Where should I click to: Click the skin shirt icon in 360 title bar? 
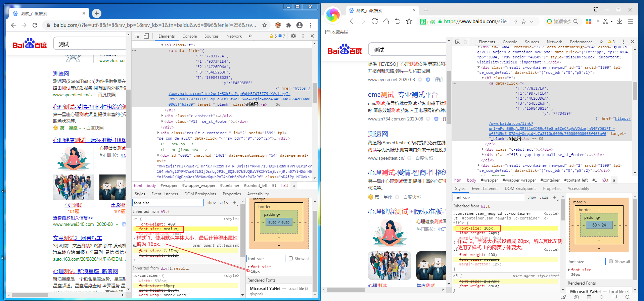coord(596,9)
